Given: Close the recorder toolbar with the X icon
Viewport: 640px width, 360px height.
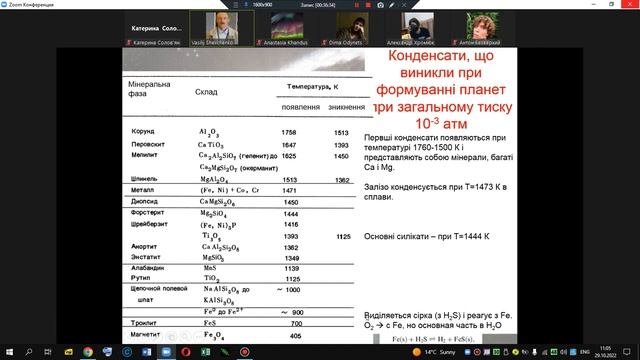Looking at the screenshot, I should click(404, 5).
